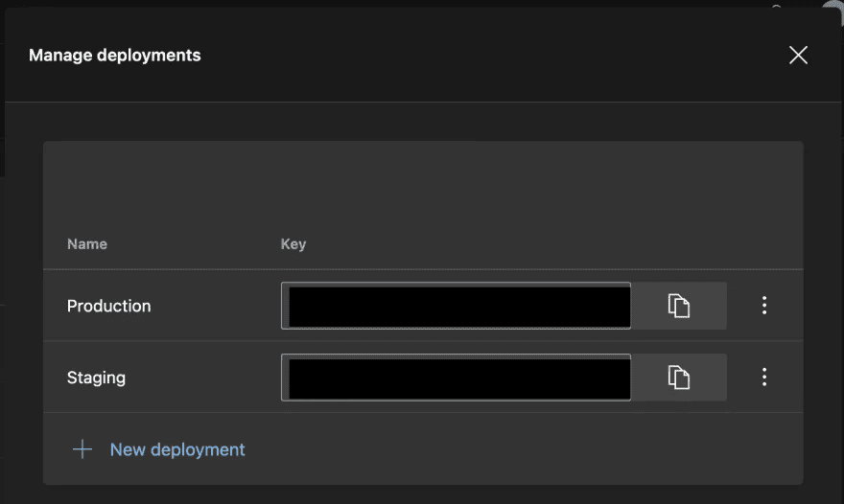844x504 pixels.
Task: Click the user avatar behind the dialog
Action: [x=833, y=6]
